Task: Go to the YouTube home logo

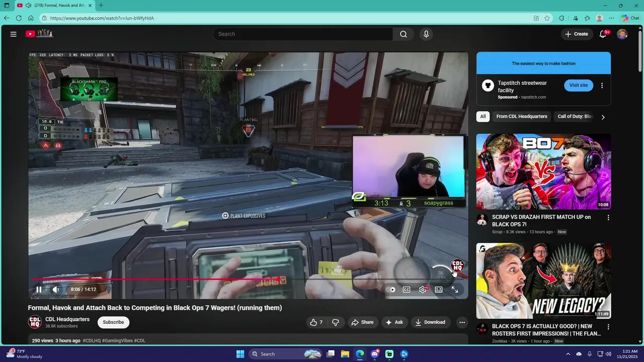Action: [x=39, y=34]
